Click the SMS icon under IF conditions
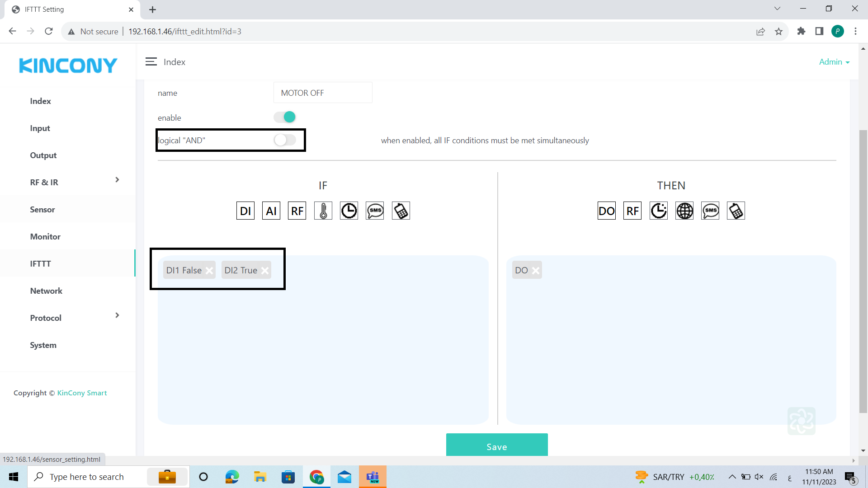 pyautogui.click(x=375, y=211)
